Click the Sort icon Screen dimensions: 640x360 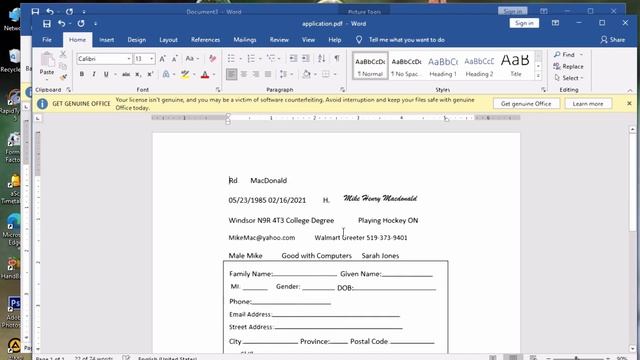(x=322, y=59)
